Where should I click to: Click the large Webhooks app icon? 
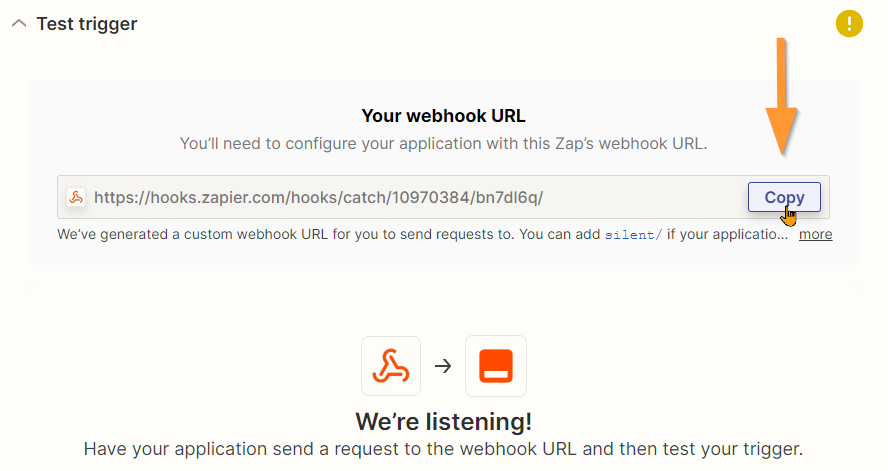pyautogui.click(x=391, y=366)
